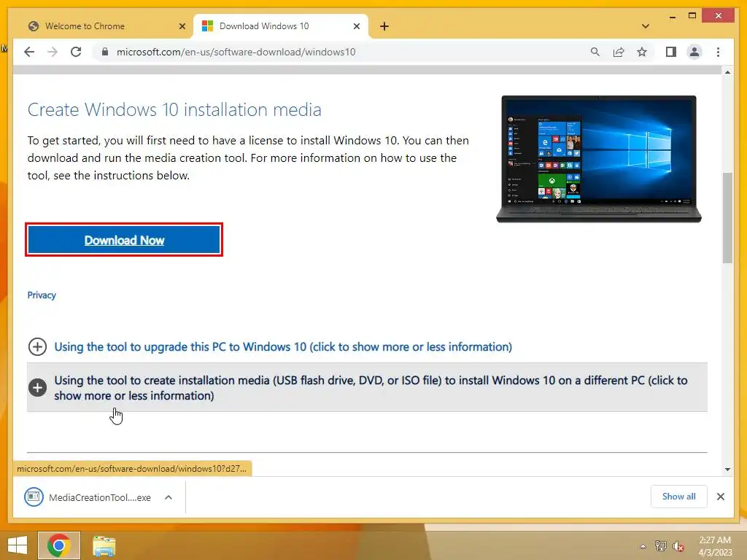Image resolution: width=747 pixels, height=560 pixels.
Task: Close the downloads bar
Action: (x=720, y=497)
